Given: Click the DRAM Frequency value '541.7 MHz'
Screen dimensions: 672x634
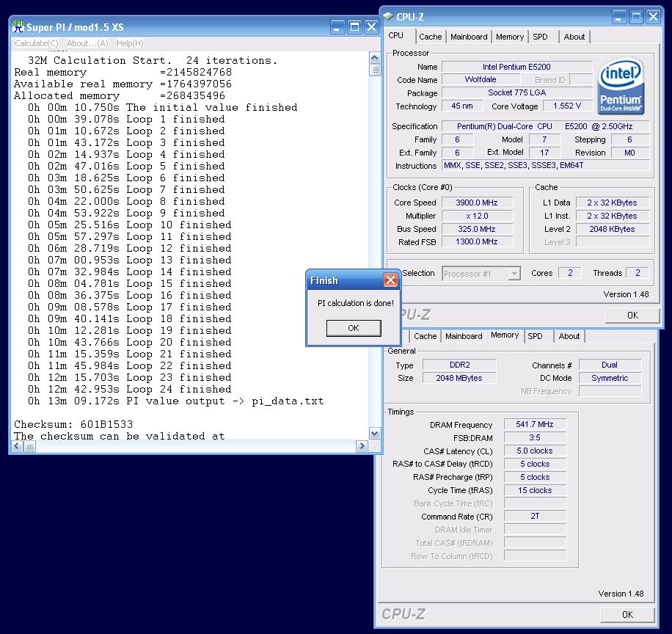Looking at the screenshot, I should (x=535, y=424).
